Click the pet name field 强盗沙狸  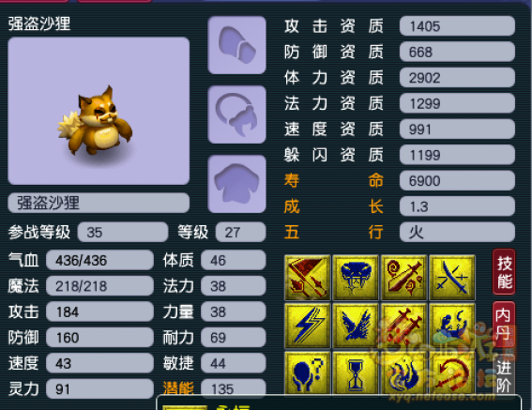[99, 203]
